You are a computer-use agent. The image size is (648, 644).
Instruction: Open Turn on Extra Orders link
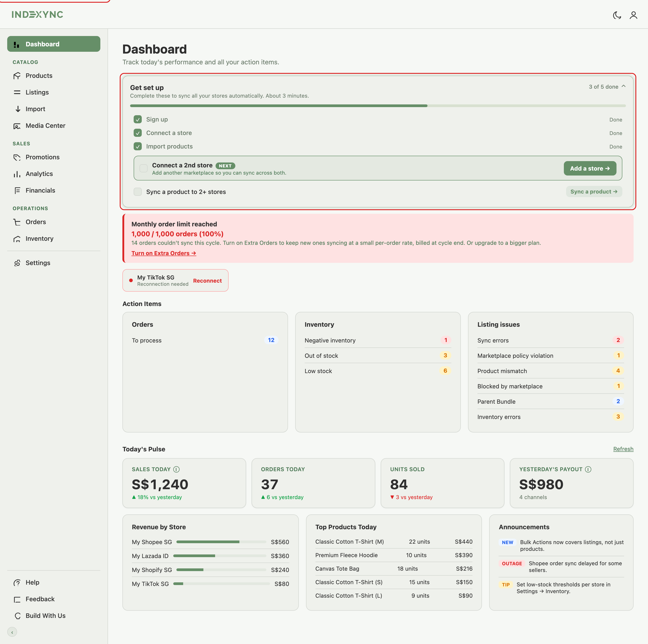[x=164, y=253]
